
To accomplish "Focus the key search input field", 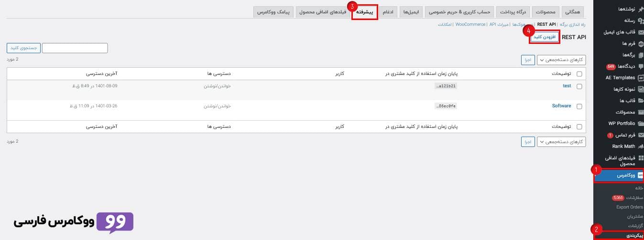I will 75,48.
